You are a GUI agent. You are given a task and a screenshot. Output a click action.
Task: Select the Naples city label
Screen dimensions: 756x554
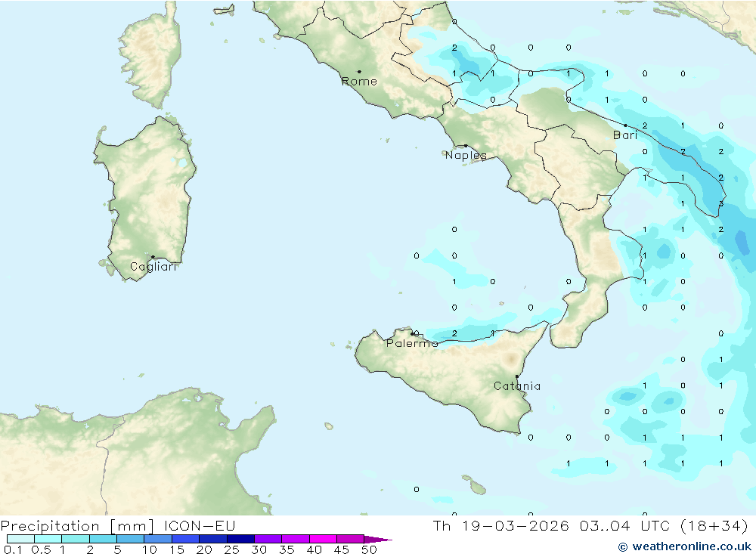[466, 155]
